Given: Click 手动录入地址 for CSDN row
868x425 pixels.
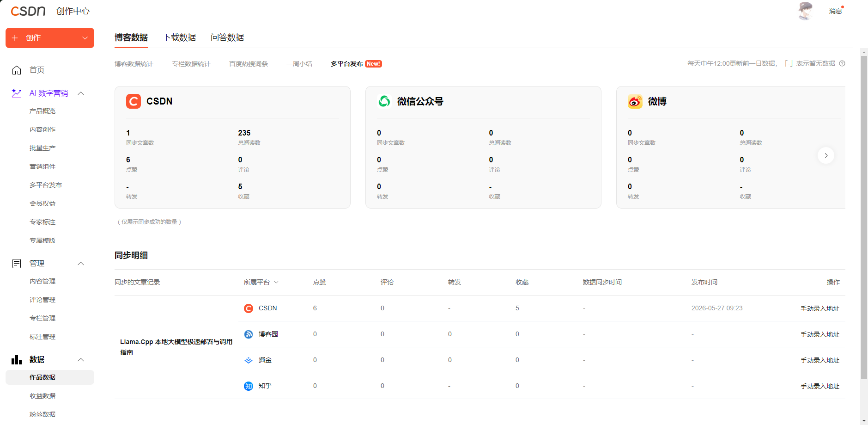Looking at the screenshot, I should [x=820, y=308].
